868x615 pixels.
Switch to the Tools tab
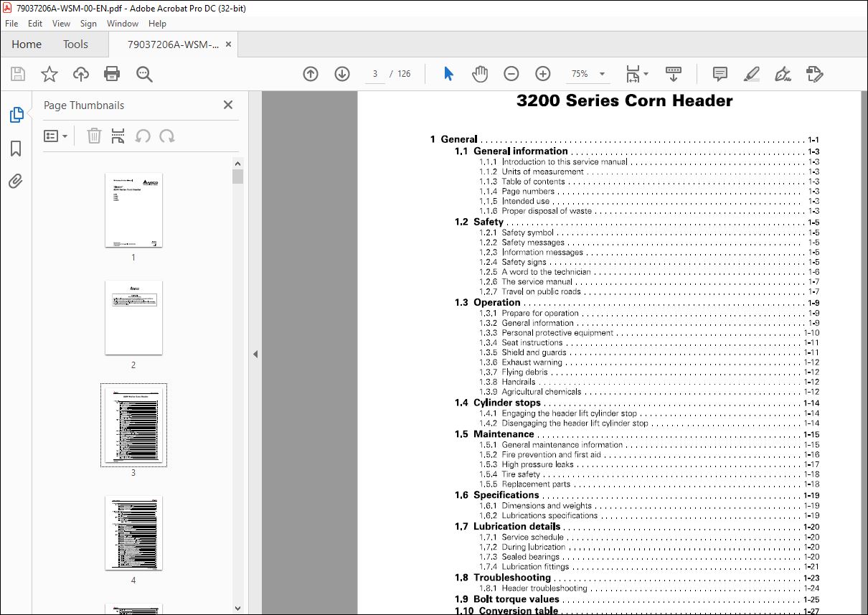(x=75, y=44)
